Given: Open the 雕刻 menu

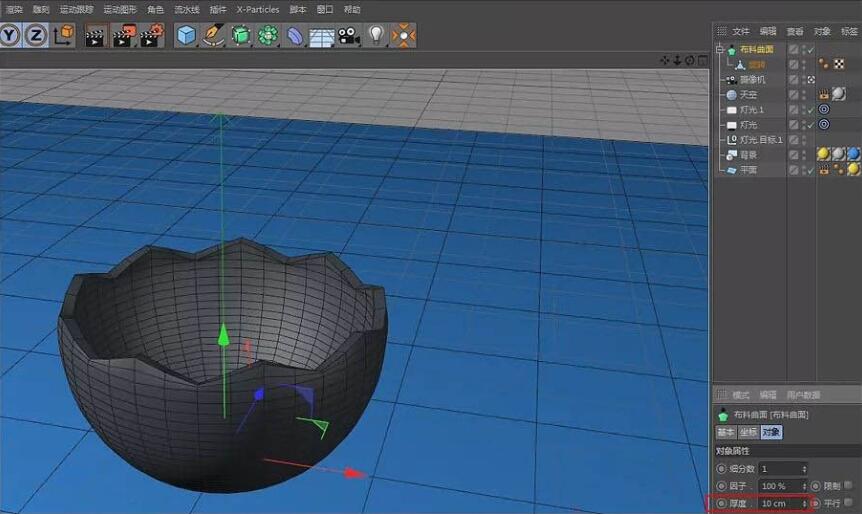Looking at the screenshot, I should [41, 9].
